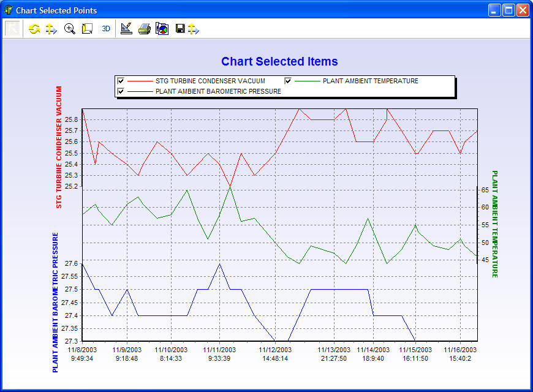533x392 pixels.
Task: Select the yellow rotate chart tool
Action: coord(34,29)
